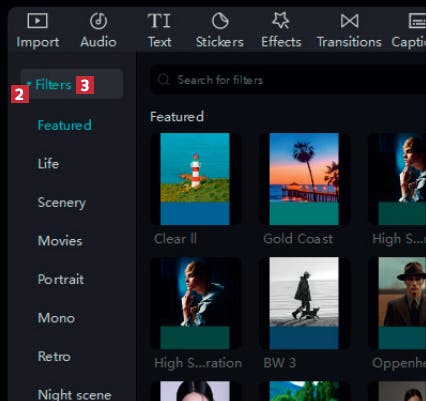Open the Movies filter category

tap(60, 241)
